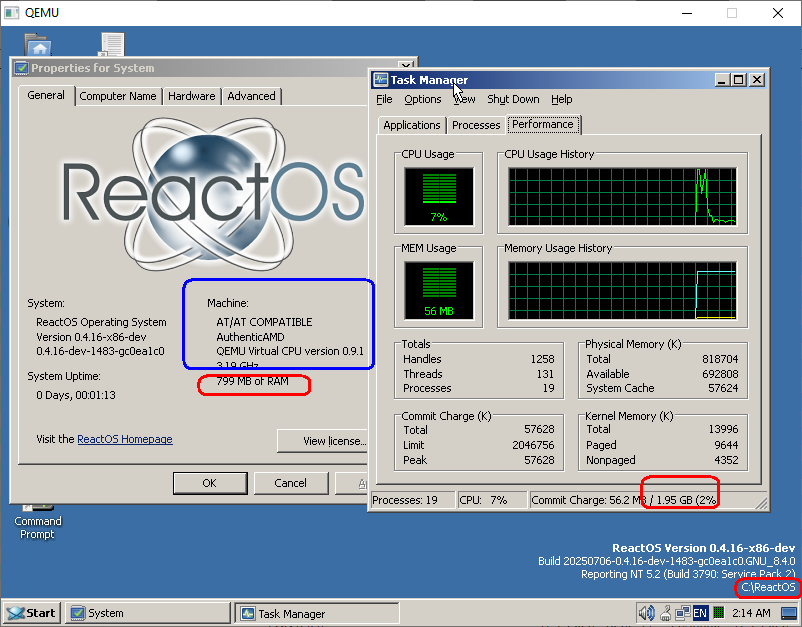Switch to the Processes tab
The width and height of the screenshot is (802, 627).
click(476, 125)
